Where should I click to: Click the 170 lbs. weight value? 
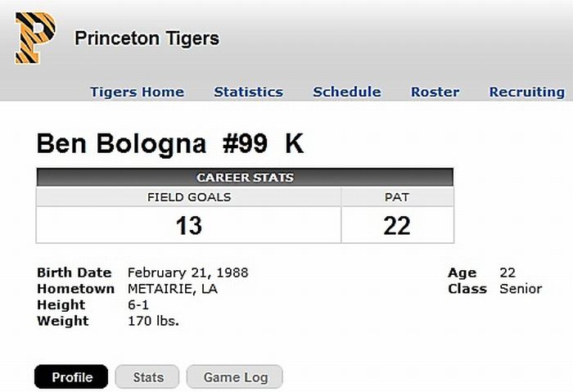click(x=153, y=321)
